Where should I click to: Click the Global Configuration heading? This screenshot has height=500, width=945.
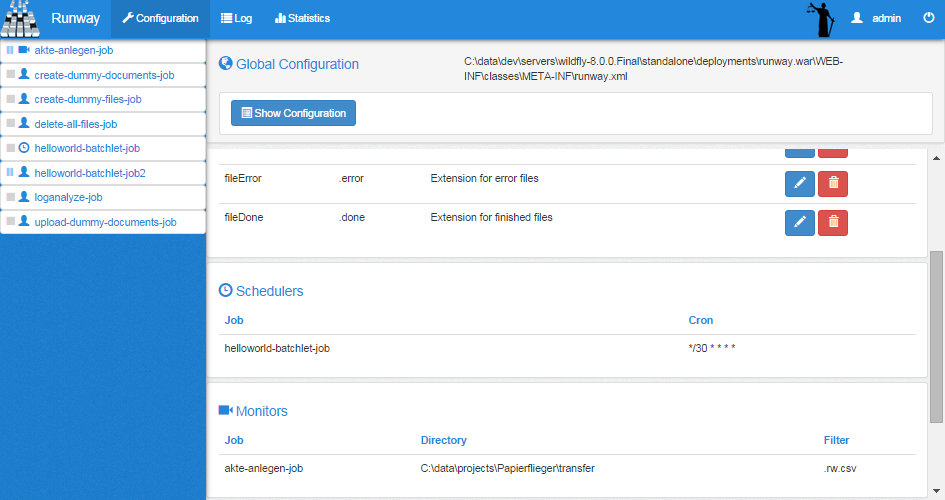297,64
